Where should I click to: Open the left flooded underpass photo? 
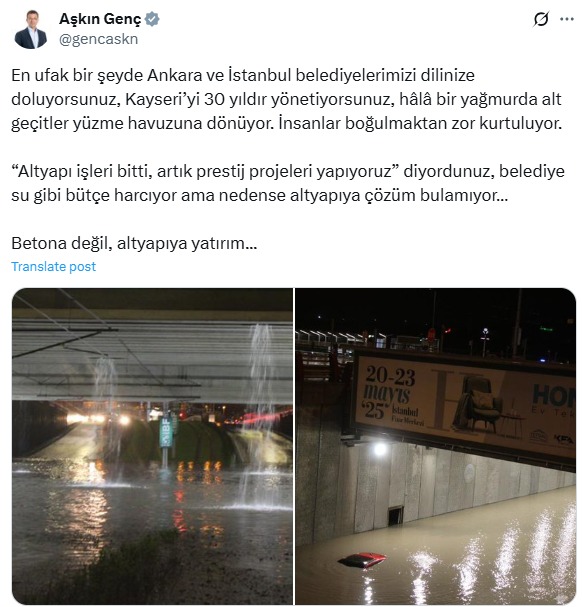(x=152, y=446)
